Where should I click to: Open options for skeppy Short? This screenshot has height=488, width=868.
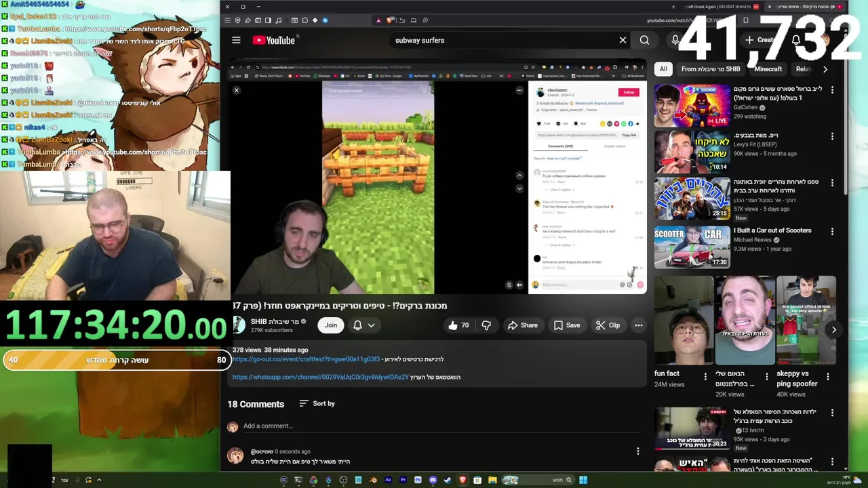(827, 377)
